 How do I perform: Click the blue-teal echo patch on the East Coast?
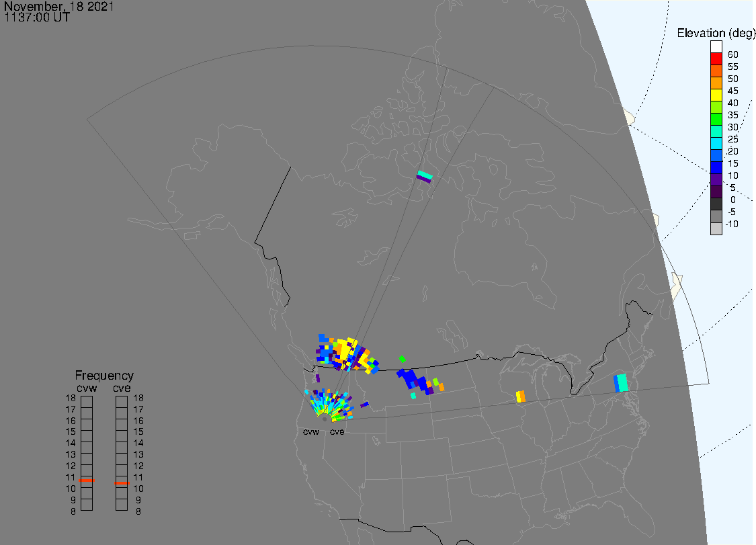click(621, 383)
